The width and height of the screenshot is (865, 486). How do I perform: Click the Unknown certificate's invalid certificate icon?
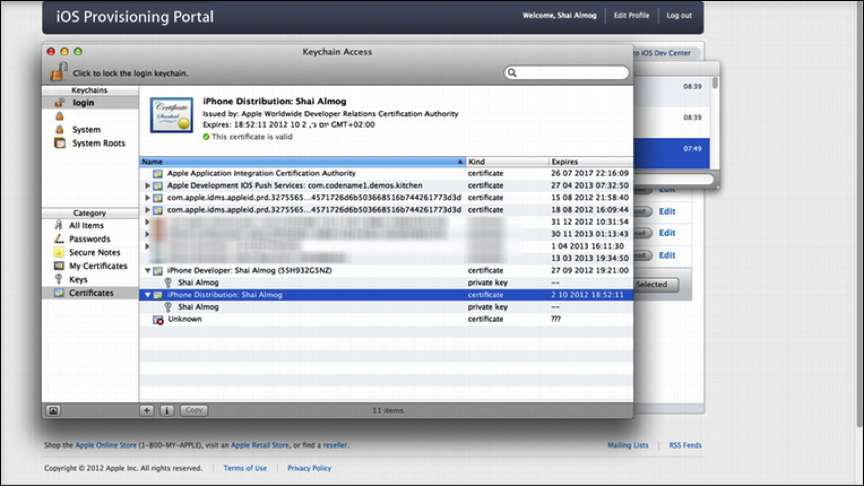click(x=158, y=320)
